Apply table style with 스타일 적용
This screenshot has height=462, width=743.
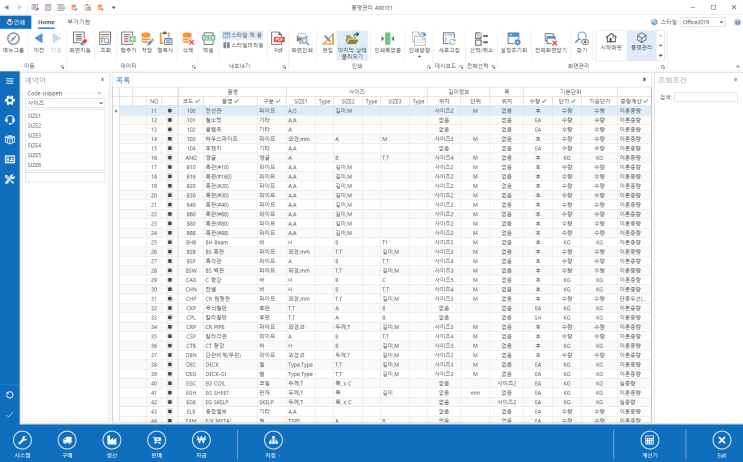point(243,35)
